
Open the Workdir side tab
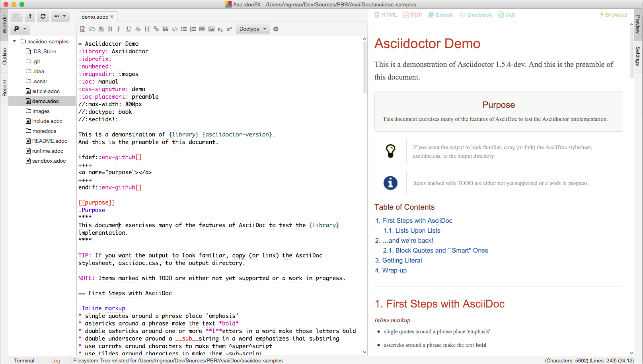point(4,24)
